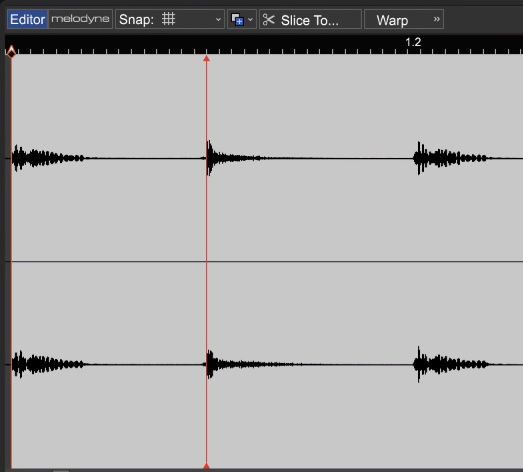Select the diamond start marker on the ruler

(11, 52)
